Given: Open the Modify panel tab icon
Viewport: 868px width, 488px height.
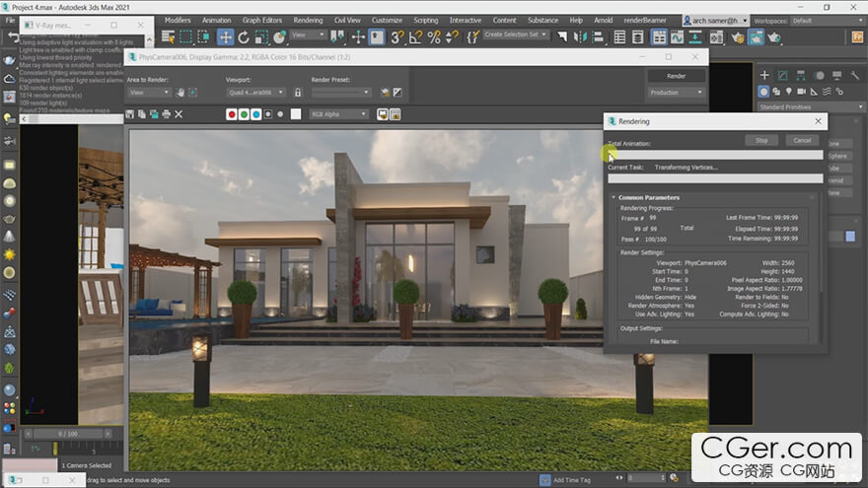Looking at the screenshot, I should [783, 75].
